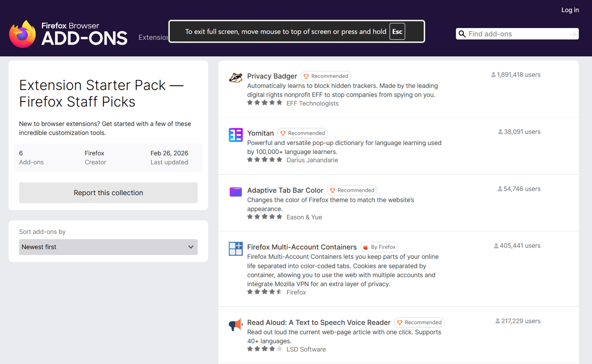Focus the Find add-ons search field
The width and height of the screenshot is (592, 364).
[516, 34]
